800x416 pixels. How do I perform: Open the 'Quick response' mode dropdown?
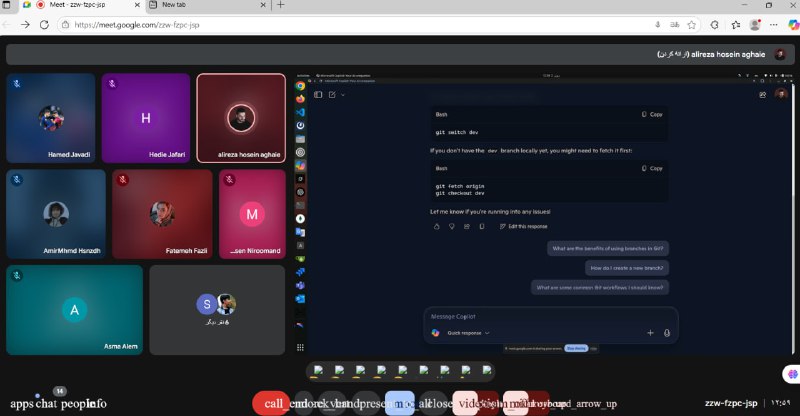(468, 333)
